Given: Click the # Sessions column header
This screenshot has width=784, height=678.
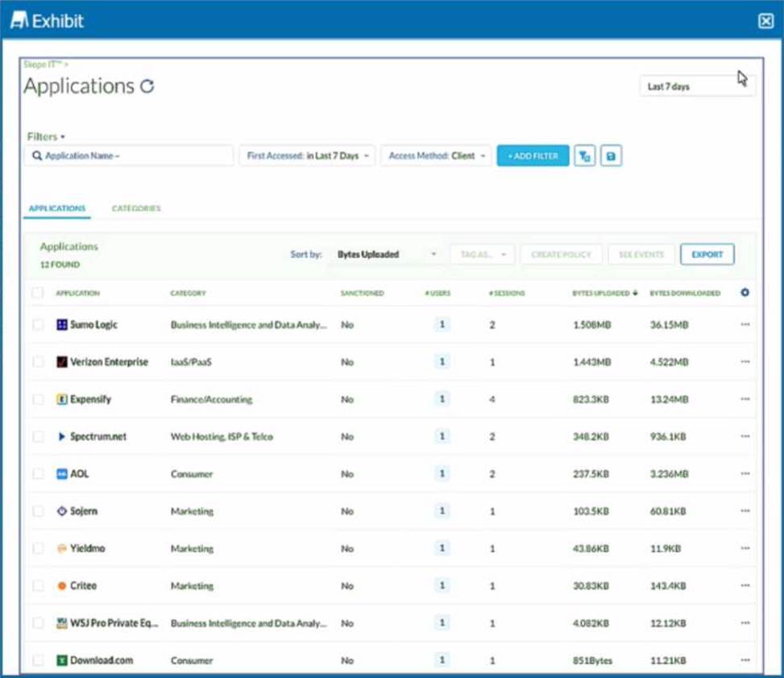Looking at the screenshot, I should pyautogui.click(x=507, y=293).
